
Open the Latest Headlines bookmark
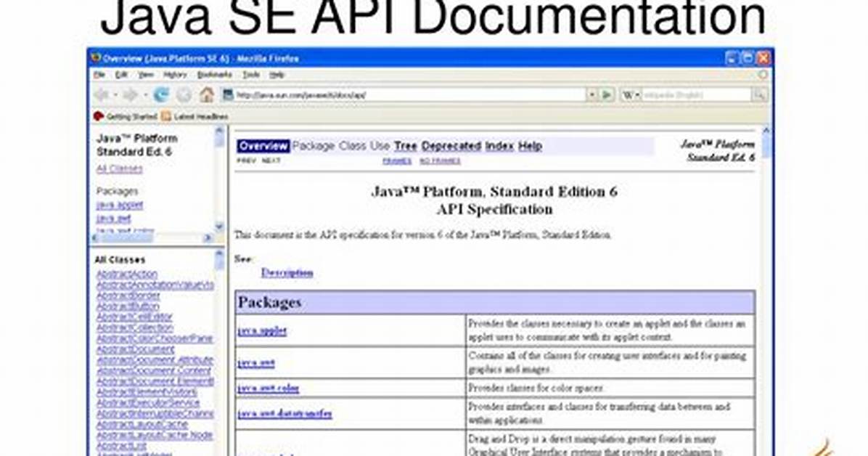[x=200, y=116]
